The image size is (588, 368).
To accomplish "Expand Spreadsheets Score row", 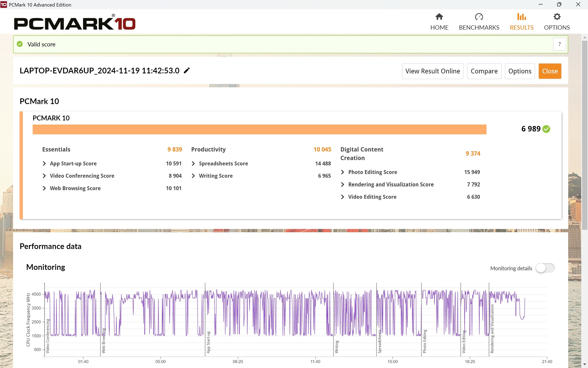I will pyautogui.click(x=193, y=164).
